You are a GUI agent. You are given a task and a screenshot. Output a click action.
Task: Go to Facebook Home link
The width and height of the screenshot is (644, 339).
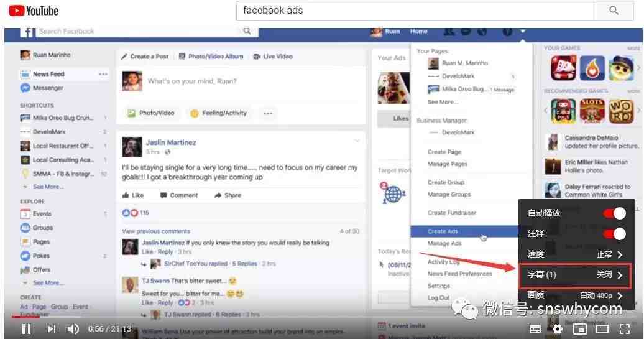tap(418, 31)
